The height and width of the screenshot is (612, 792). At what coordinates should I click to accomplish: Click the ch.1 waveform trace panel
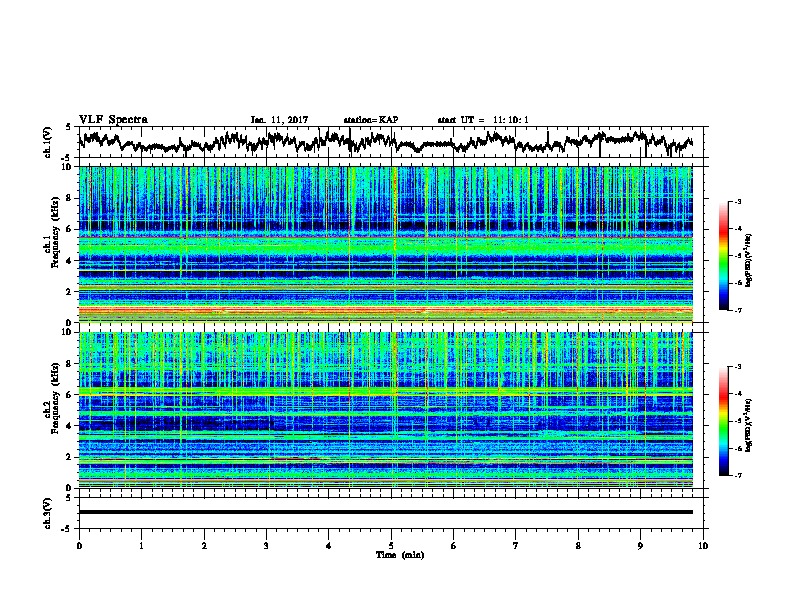(391, 142)
